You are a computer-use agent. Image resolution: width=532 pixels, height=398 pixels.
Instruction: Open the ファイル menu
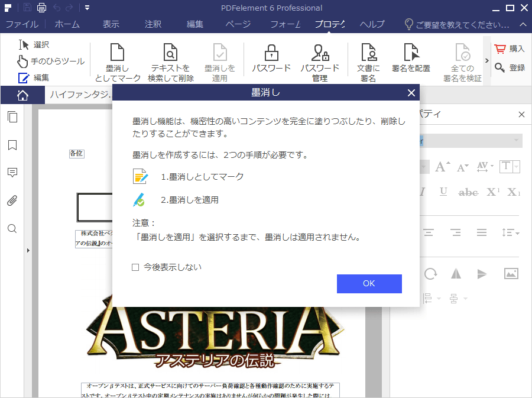coord(22,24)
